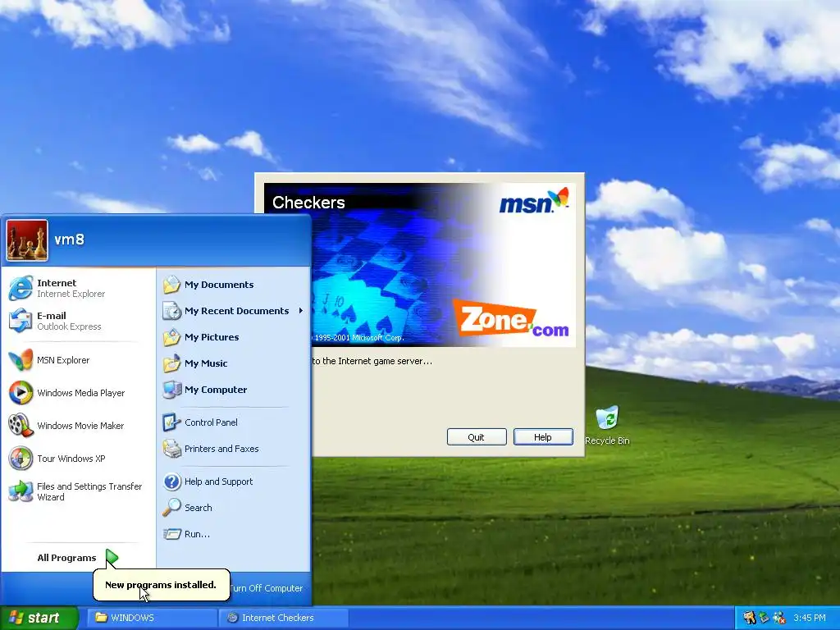840x630 pixels.
Task: Open the My Documents folder icon
Action: coord(172,285)
